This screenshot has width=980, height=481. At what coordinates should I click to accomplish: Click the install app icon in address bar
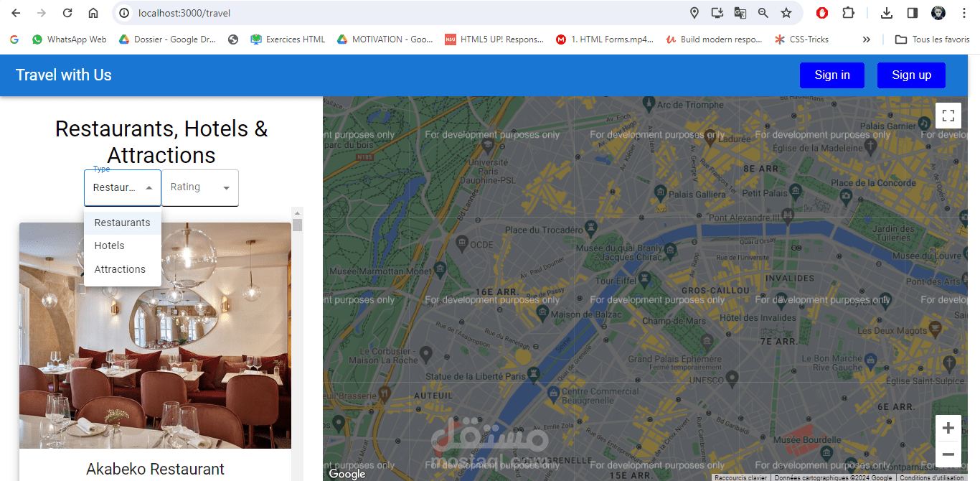(x=717, y=13)
